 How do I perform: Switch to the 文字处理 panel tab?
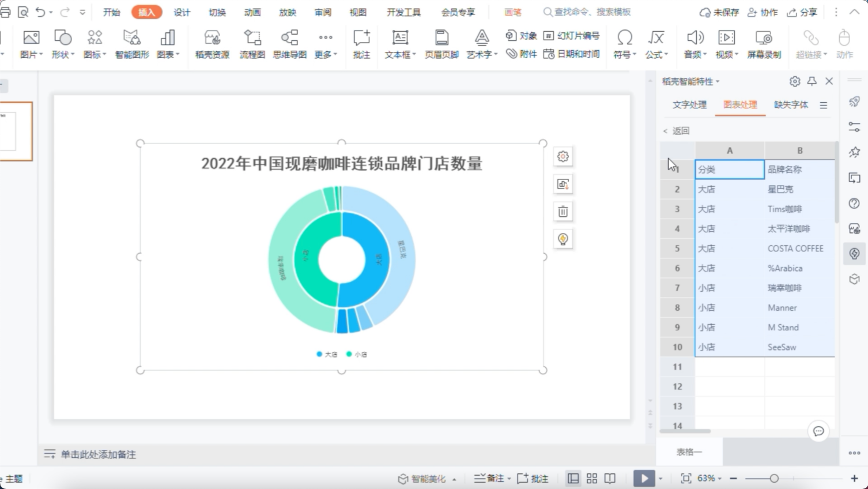coord(690,104)
